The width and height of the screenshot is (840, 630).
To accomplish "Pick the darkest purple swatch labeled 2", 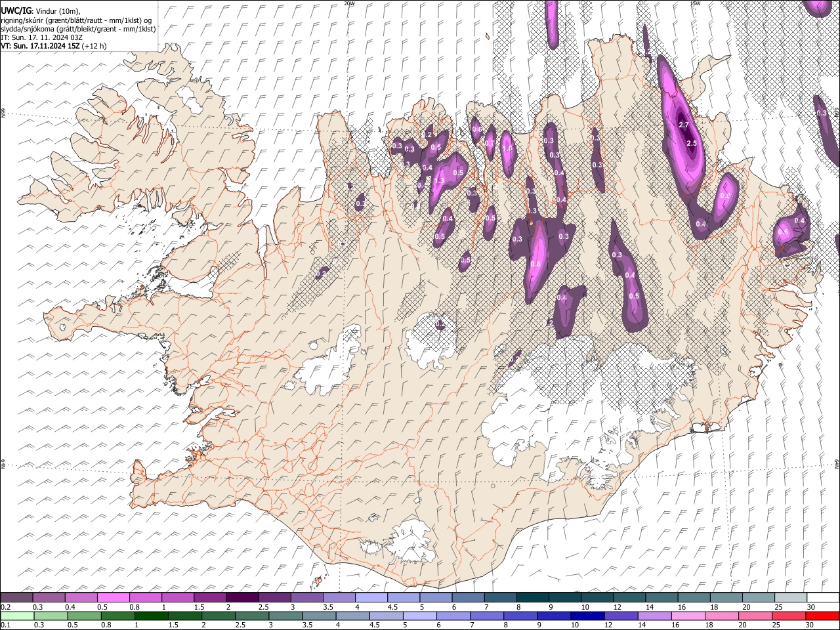I will point(241,597).
